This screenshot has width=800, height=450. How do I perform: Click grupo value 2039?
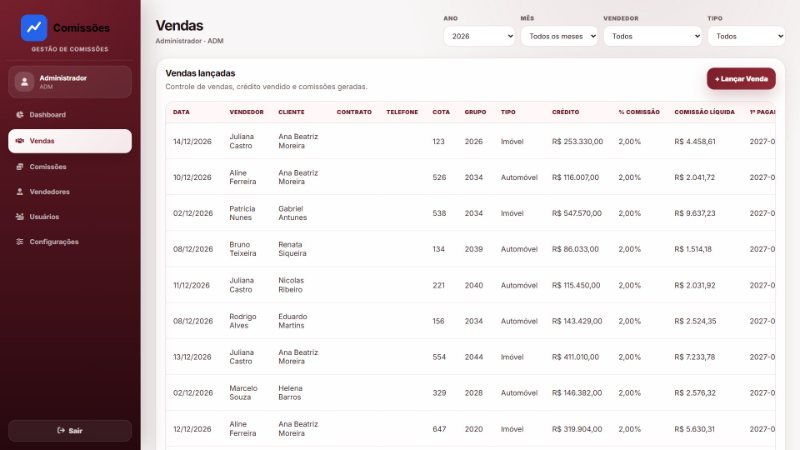pos(473,249)
